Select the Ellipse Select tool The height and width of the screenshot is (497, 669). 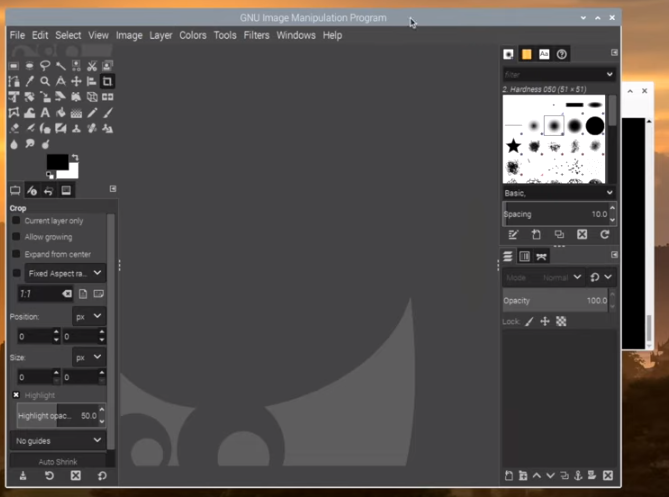[29, 66]
